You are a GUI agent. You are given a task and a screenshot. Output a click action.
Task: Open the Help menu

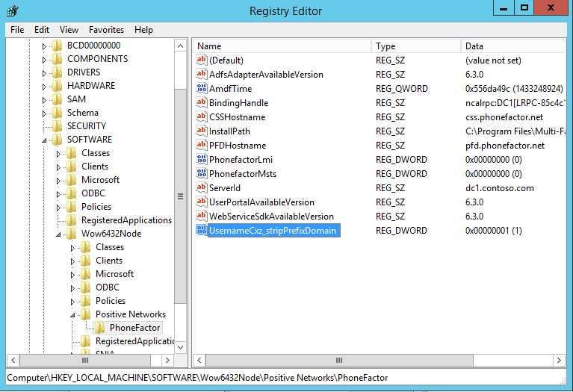pyautogui.click(x=143, y=30)
